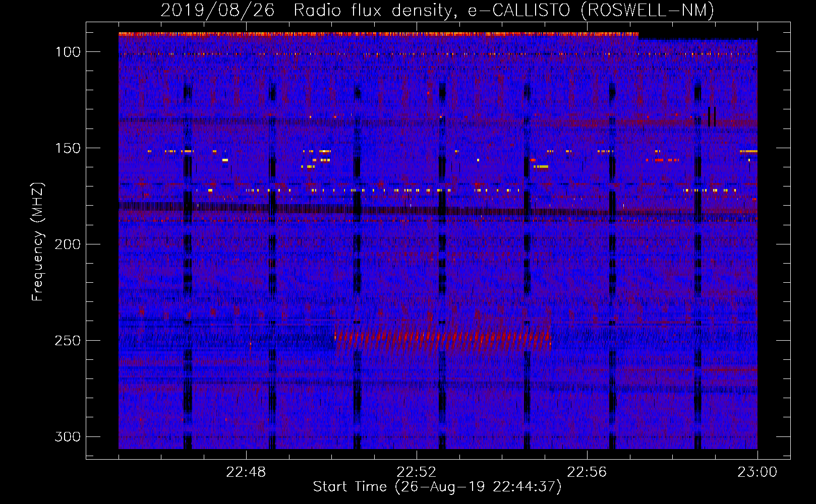Click the 'Start Time (26-Aug-19 22:44:37)' label
Viewport: 816px width, 504px height.
tap(437, 487)
